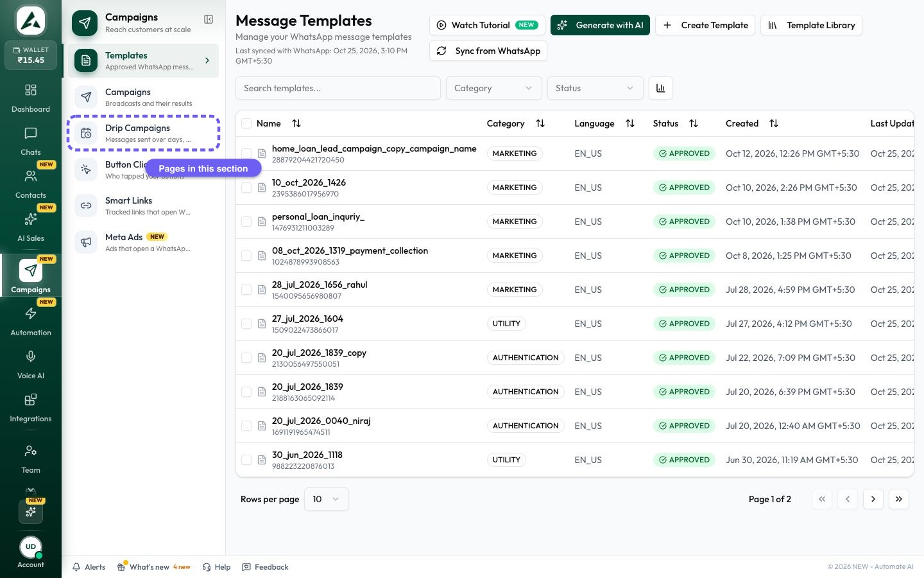Sort table by Created arrows

pos(774,123)
